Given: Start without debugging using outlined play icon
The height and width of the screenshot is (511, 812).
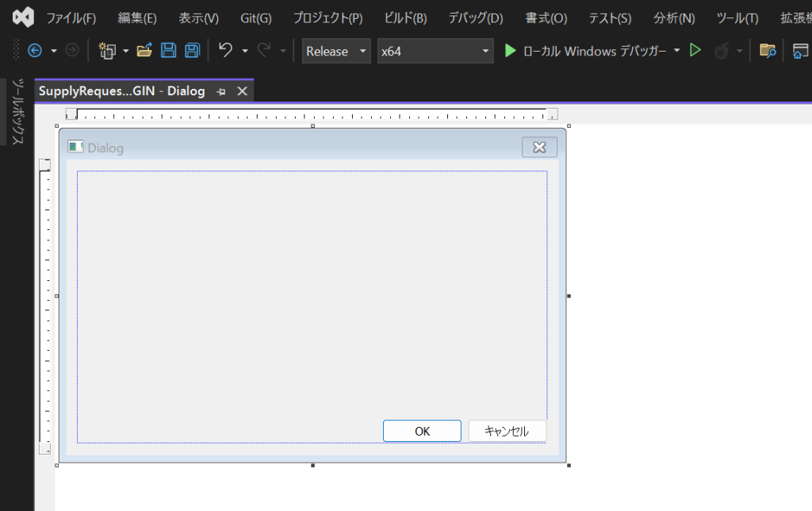Looking at the screenshot, I should [x=695, y=51].
